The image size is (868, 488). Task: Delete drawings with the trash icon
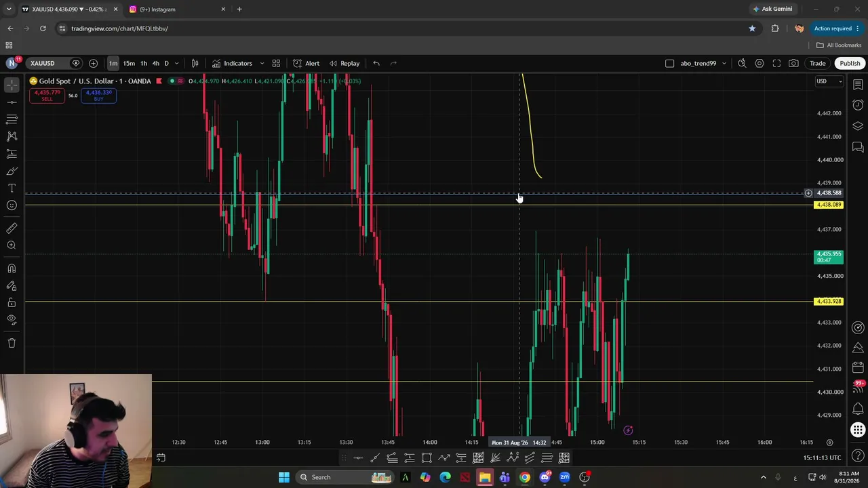tap(12, 343)
